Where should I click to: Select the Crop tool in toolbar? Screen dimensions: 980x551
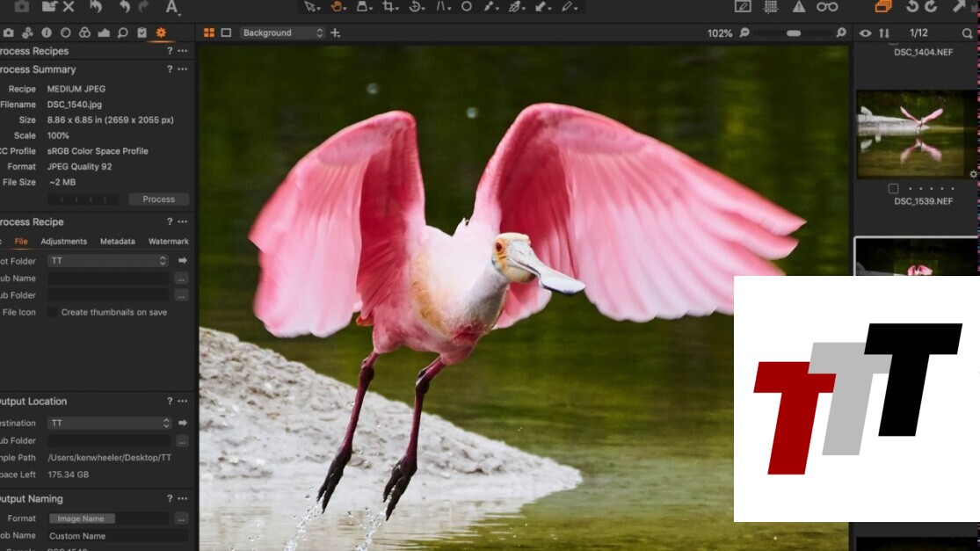(x=388, y=7)
